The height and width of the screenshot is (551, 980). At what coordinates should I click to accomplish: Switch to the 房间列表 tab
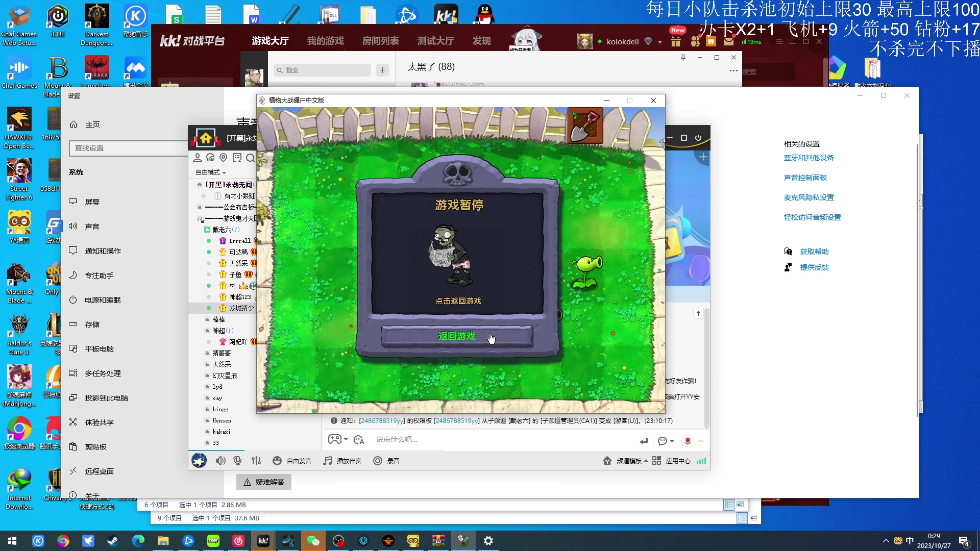pos(380,41)
